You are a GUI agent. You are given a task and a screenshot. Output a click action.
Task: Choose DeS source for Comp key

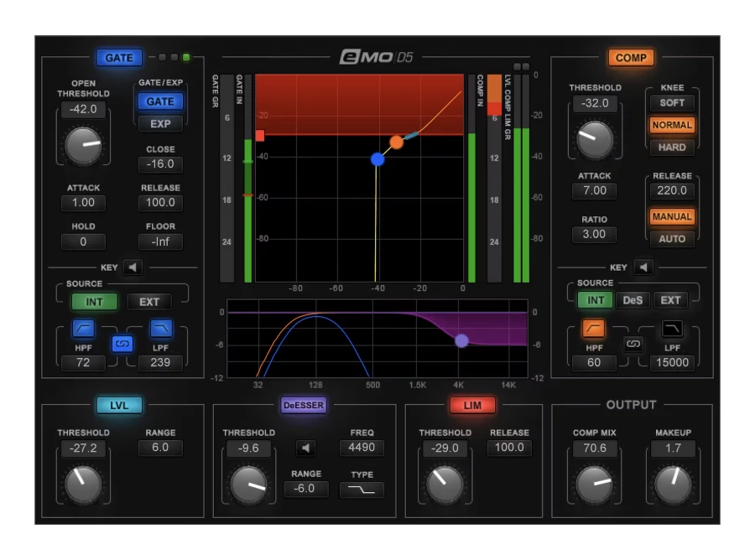(x=633, y=300)
